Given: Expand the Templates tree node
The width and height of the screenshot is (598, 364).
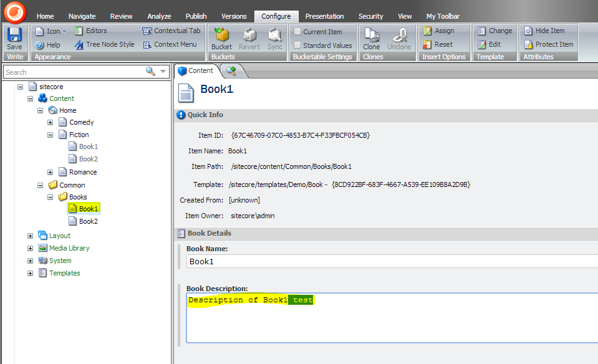Looking at the screenshot, I should tap(30, 273).
